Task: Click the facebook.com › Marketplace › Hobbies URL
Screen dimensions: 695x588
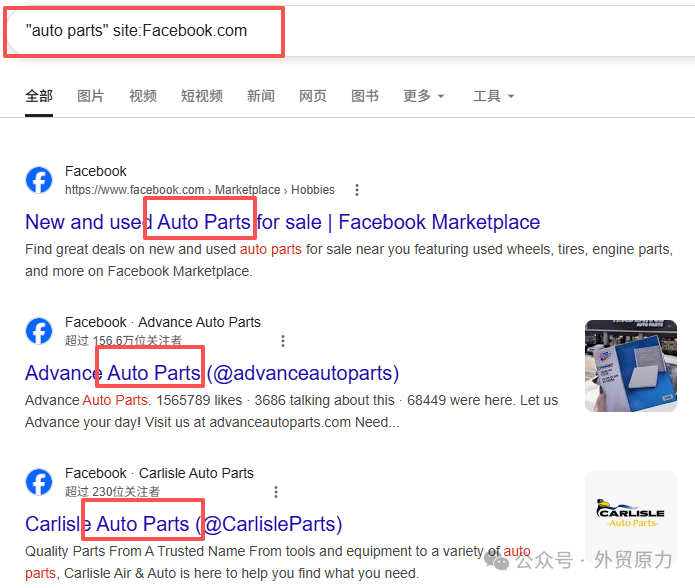Action: coord(199,190)
